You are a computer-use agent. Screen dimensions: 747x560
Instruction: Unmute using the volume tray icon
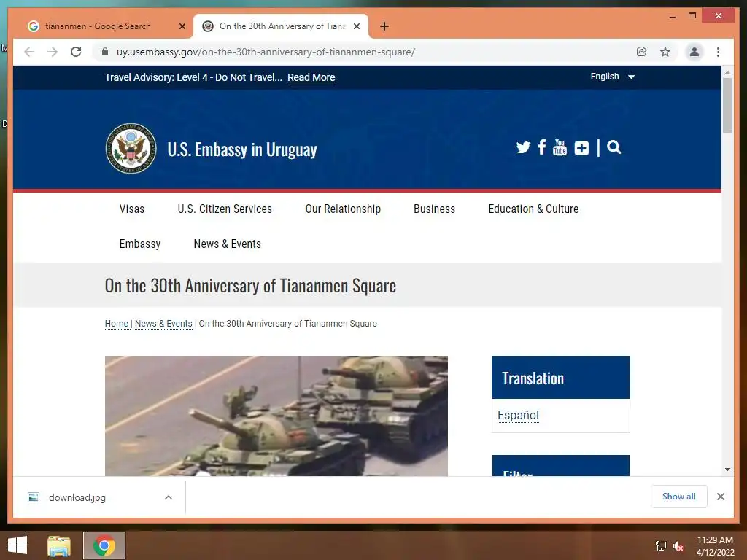pos(678,546)
